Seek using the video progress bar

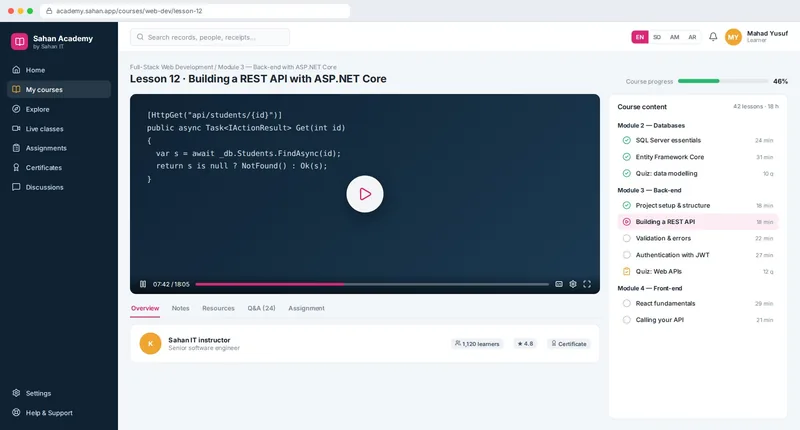(x=372, y=284)
